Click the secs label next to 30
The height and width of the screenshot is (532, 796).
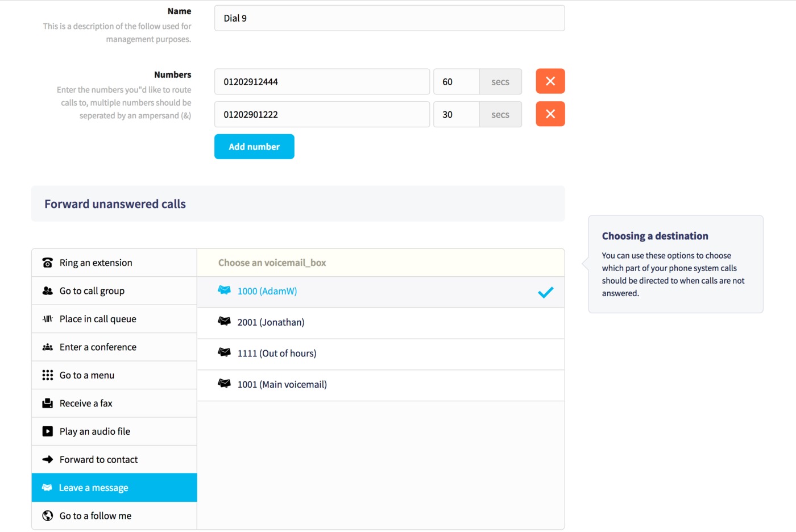500,114
